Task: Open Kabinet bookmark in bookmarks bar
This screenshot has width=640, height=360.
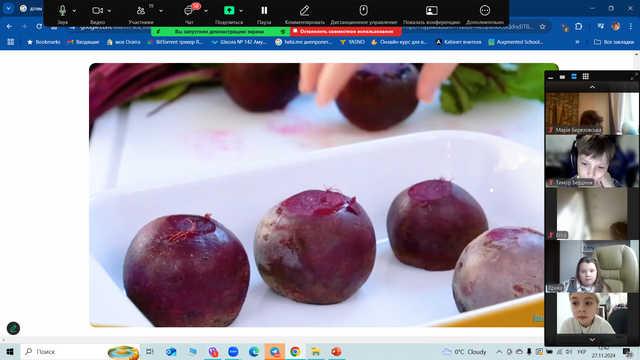Action: pos(458,42)
